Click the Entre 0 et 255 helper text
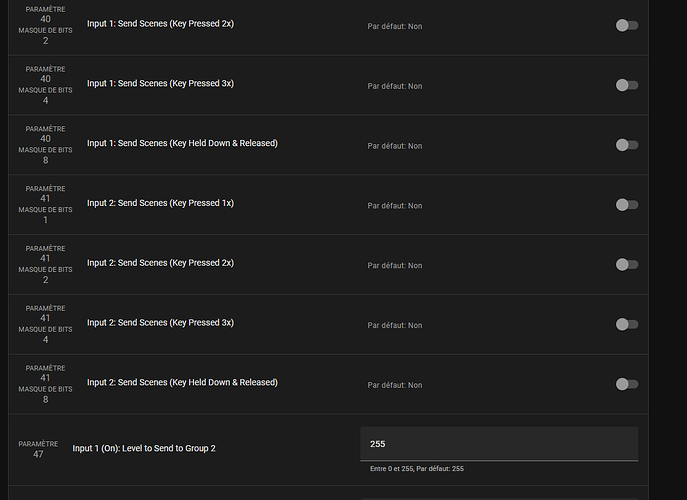687x500 pixels. (417, 468)
